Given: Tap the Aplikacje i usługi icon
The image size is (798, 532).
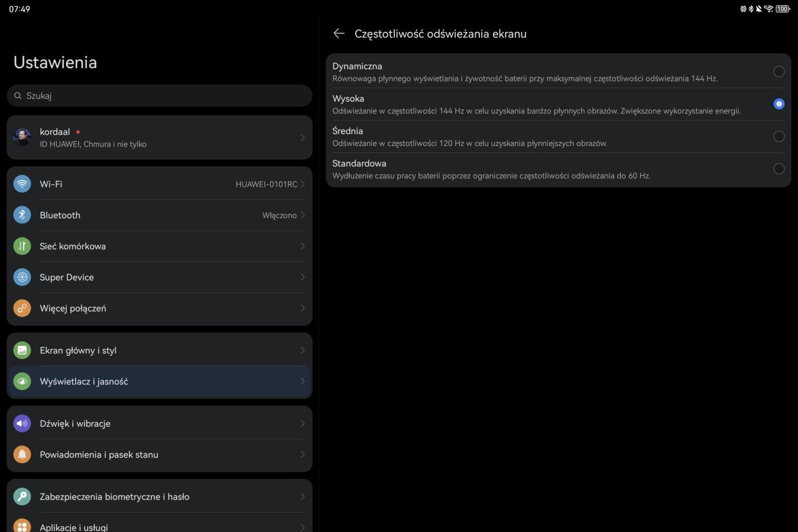Looking at the screenshot, I should click(22, 527).
